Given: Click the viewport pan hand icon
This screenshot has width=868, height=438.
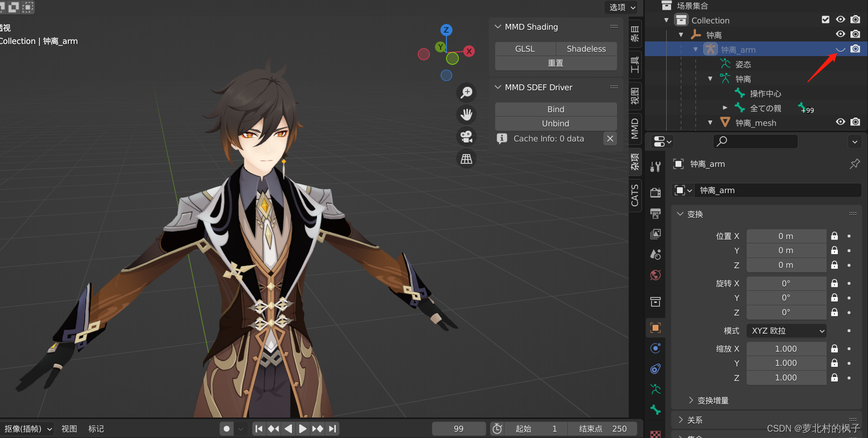Looking at the screenshot, I should [466, 115].
